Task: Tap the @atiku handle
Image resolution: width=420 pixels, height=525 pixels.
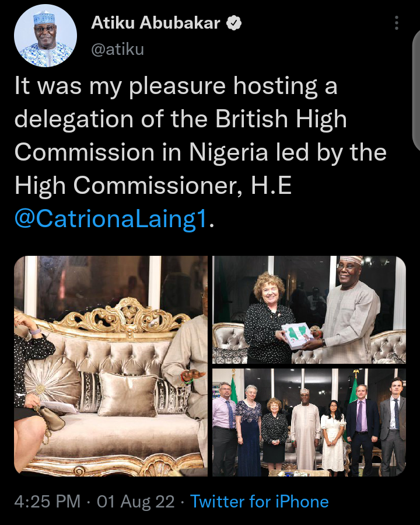Action: click(117, 49)
